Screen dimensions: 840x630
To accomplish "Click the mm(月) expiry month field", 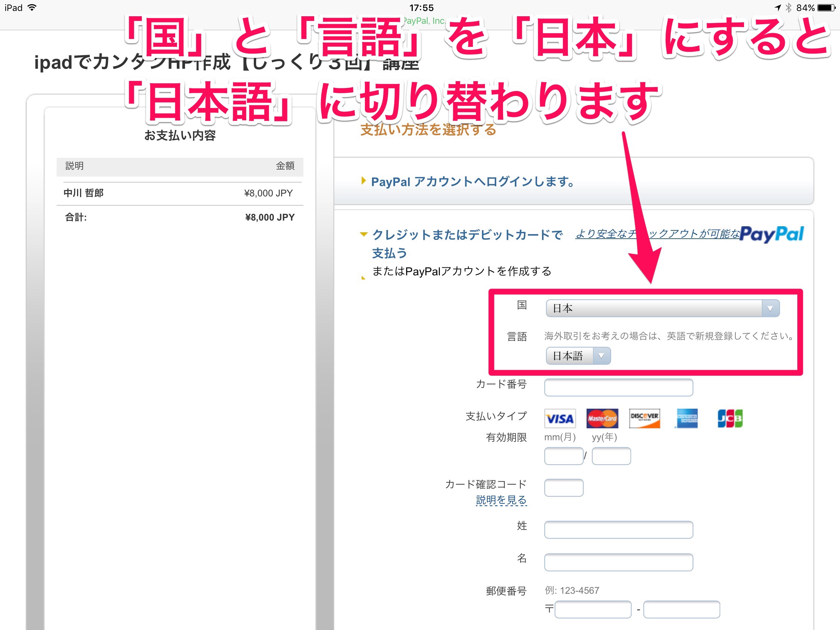I will (564, 456).
